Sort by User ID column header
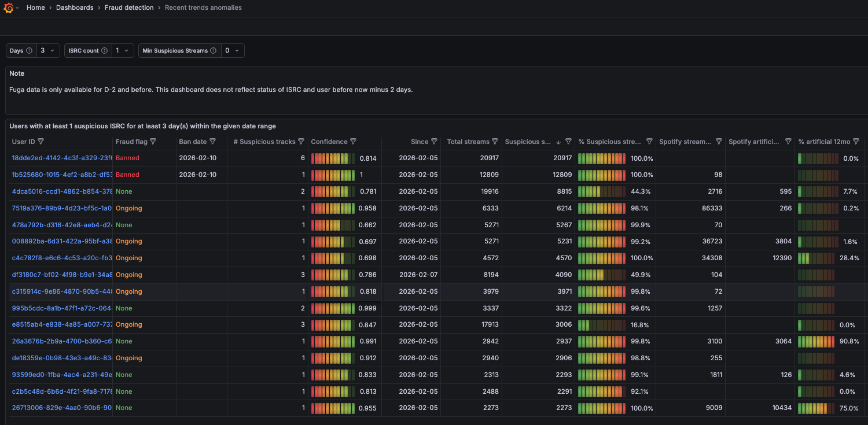The height and width of the screenshot is (425, 868). [24, 142]
